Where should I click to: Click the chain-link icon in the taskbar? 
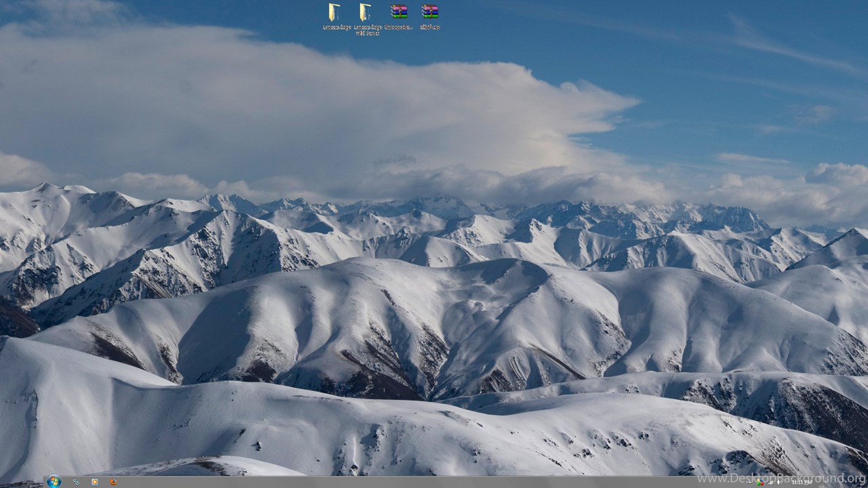76,482
